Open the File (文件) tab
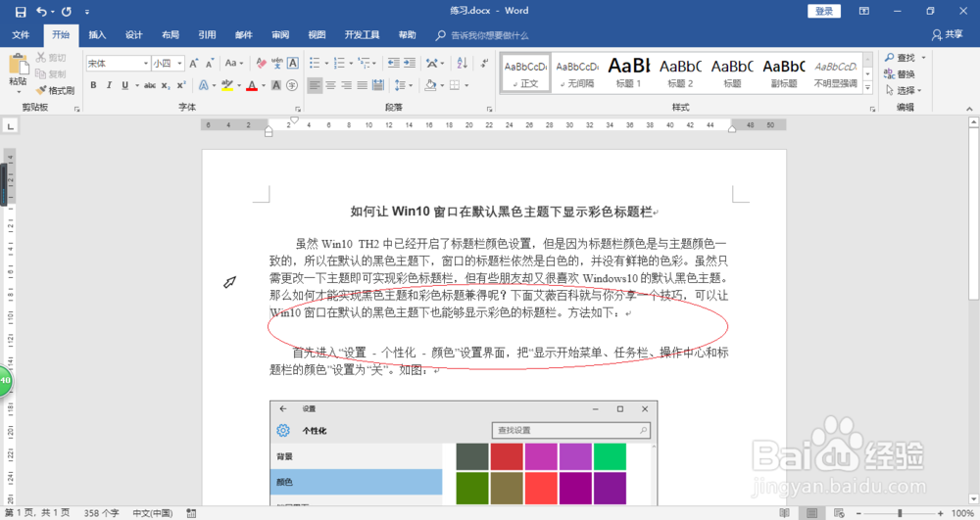Viewport: 980px width, 520px height. coord(21,35)
